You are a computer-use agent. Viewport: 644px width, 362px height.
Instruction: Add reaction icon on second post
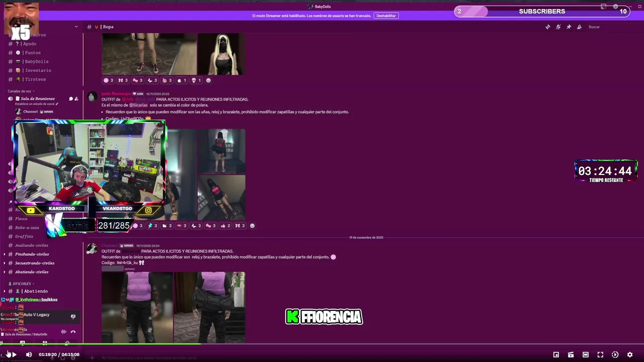[252, 226]
